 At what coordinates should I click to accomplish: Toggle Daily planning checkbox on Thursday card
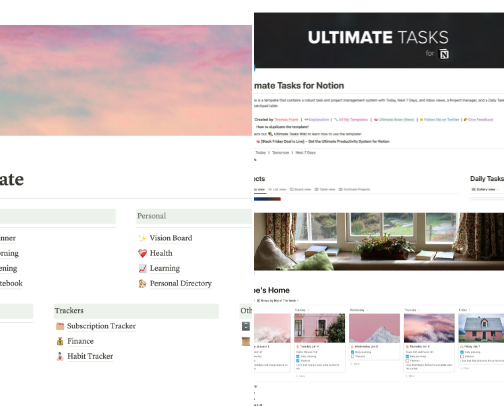[407, 356]
